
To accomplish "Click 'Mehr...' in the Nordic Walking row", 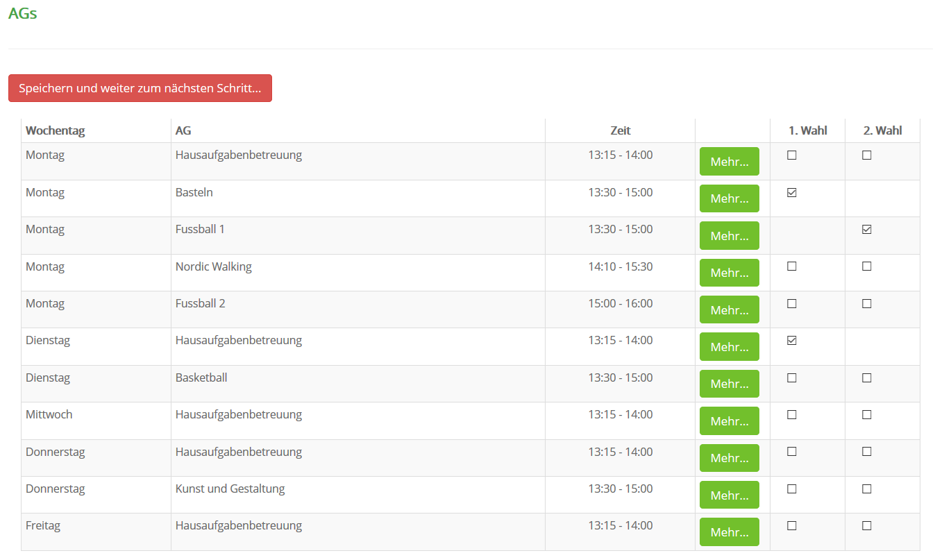I will [729, 273].
